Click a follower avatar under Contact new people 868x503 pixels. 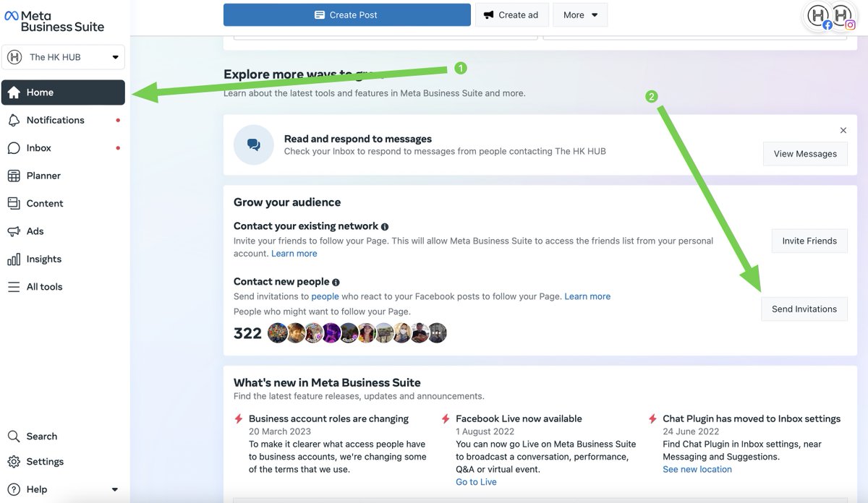(278, 332)
